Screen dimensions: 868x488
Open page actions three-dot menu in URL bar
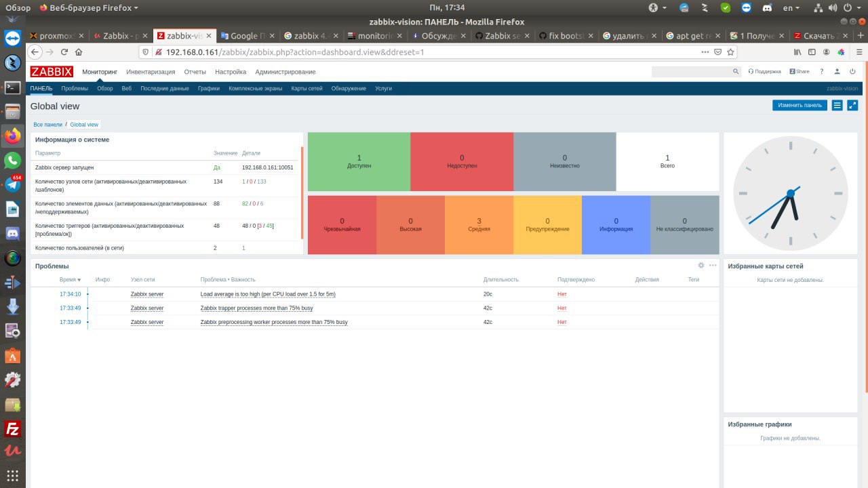point(705,52)
